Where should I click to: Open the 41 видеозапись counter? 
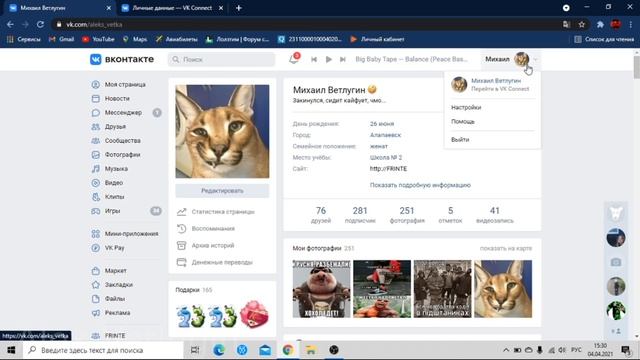tap(495, 215)
